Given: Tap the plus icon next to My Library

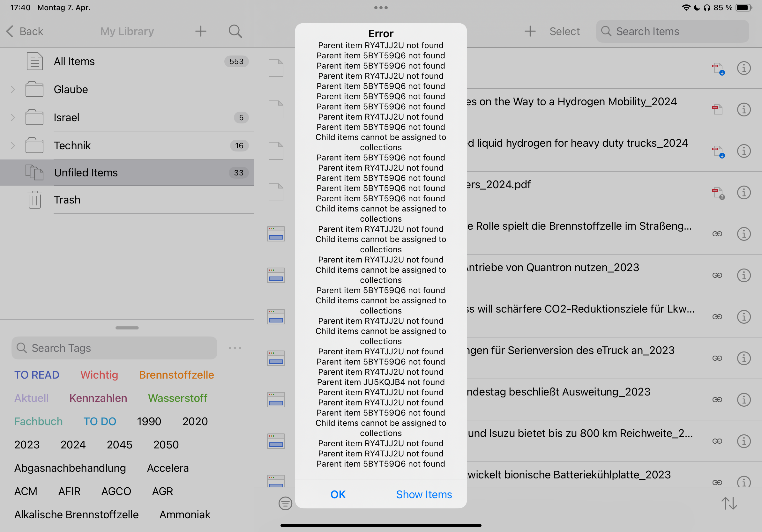Looking at the screenshot, I should [200, 32].
